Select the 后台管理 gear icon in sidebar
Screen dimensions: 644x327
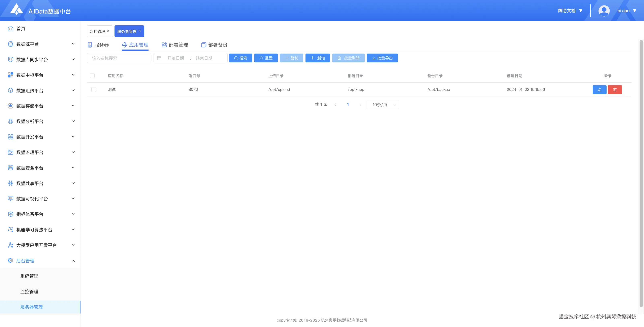(x=10, y=260)
